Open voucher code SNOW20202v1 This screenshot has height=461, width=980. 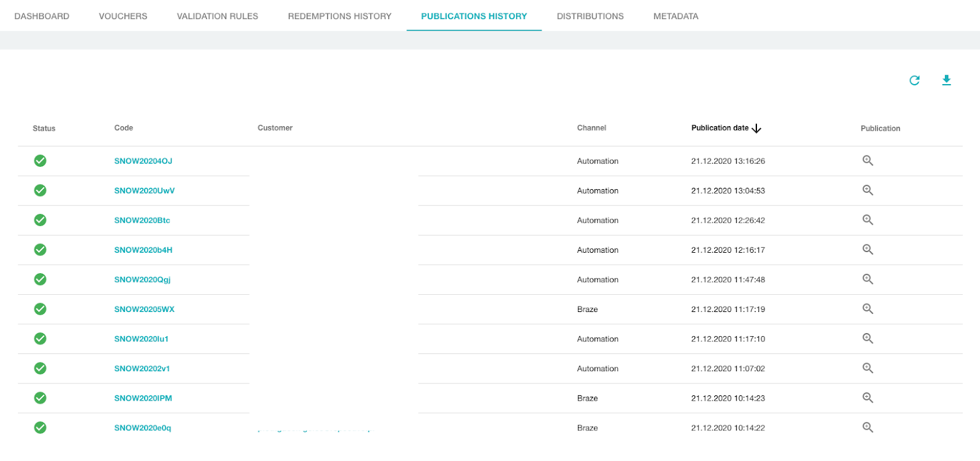tap(141, 369)
